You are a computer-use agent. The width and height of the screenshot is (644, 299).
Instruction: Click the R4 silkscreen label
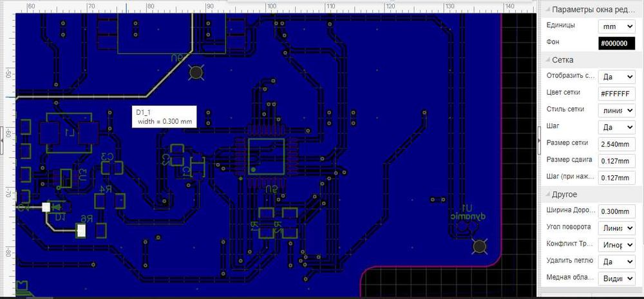coord(106,189)
